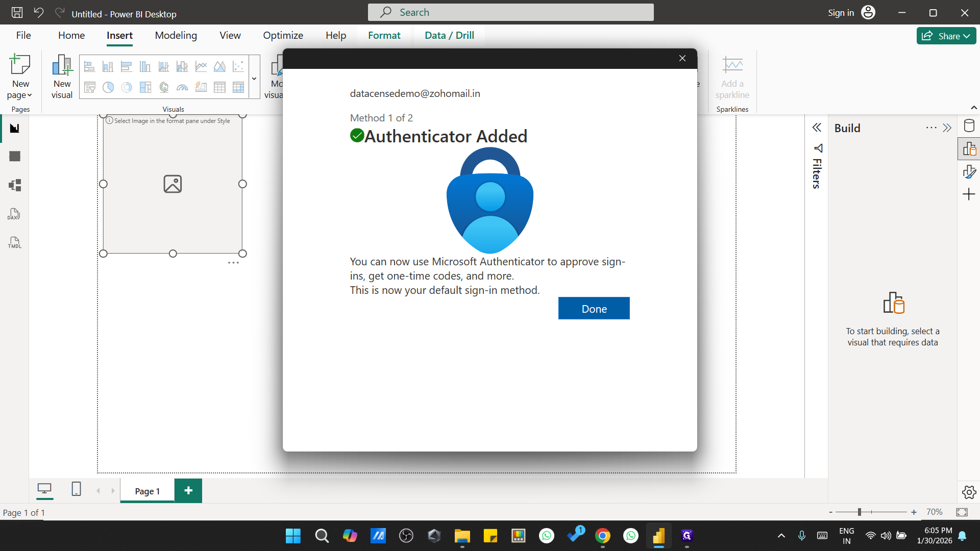Insert a map visual
The image size is (980, 551).
pyautogui.click(x=163, y=87)
